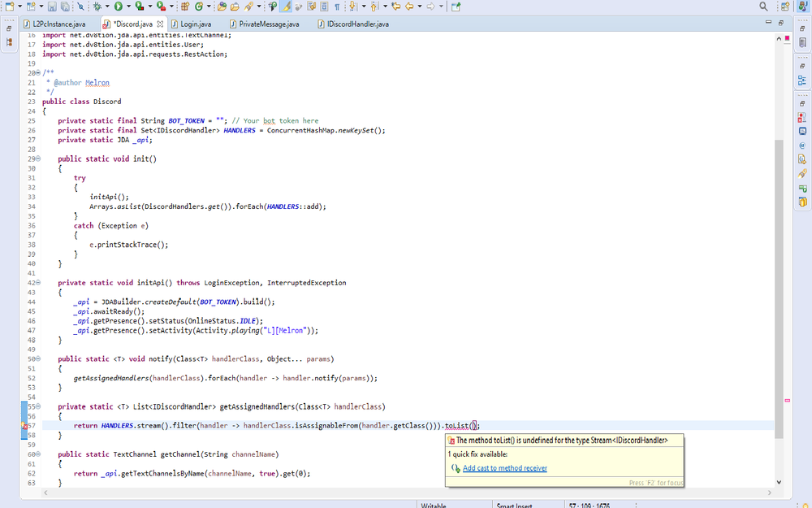Open the Search magnifier in the top right
The height and width of the screenshot is (508, 812).
(763, 7)
